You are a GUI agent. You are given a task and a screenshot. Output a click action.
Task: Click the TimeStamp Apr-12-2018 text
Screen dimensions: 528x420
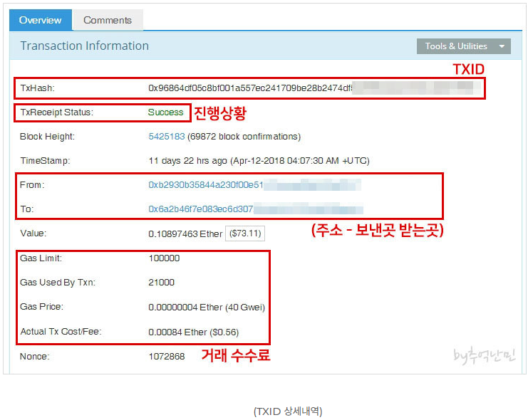click(x=259, y=161)
